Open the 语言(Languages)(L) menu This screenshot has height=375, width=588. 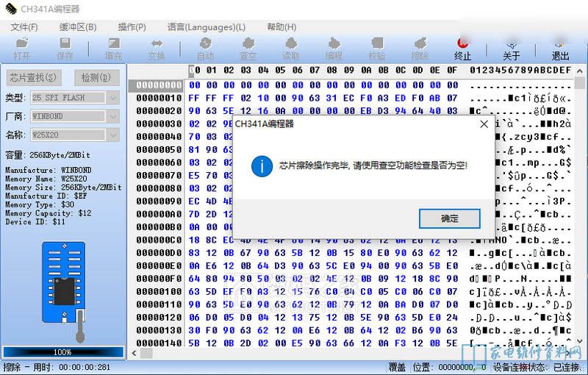click(207, 27)
